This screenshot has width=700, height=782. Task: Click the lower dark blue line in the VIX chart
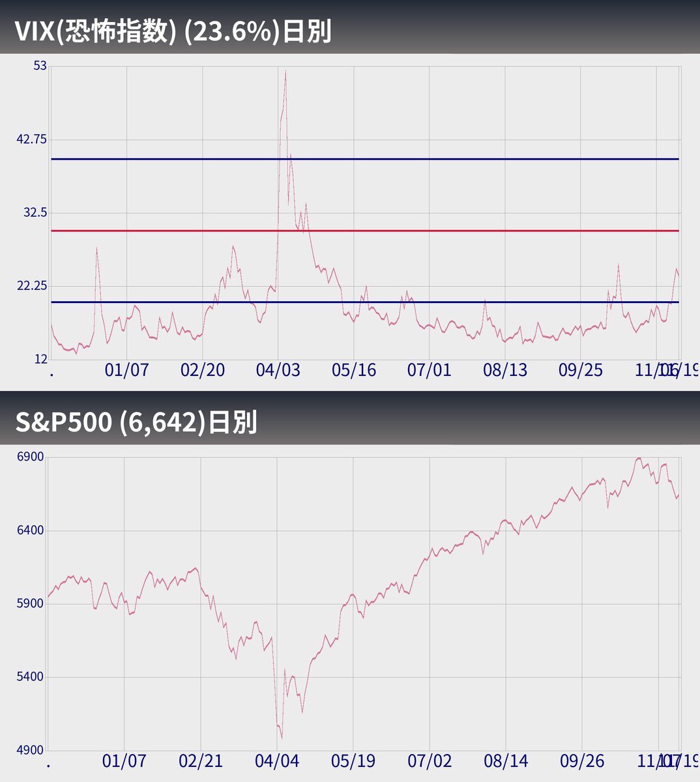click(x=365, y=302)
